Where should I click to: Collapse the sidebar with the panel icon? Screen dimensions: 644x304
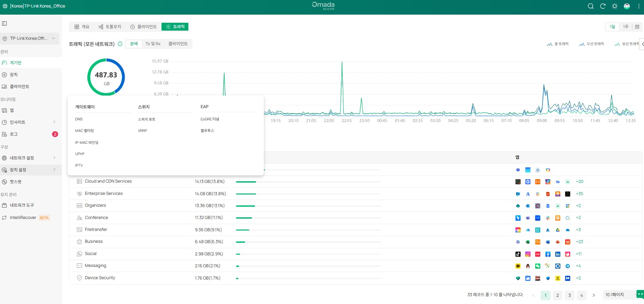[x=4, y=23]
